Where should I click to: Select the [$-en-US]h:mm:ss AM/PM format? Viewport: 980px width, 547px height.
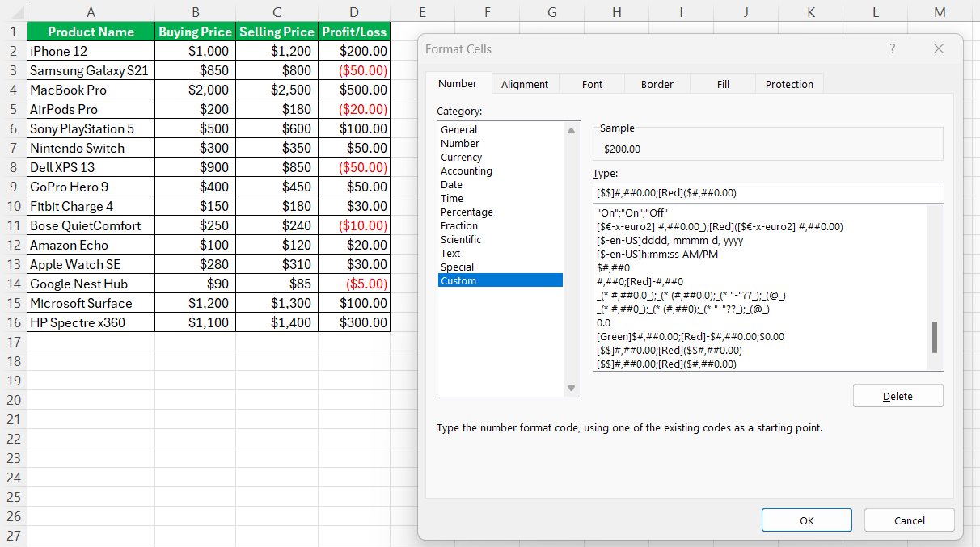tap(760, 254)
